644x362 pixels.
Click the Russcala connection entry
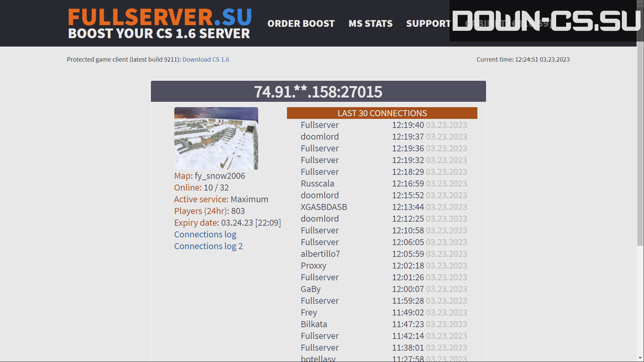point(317,184)
